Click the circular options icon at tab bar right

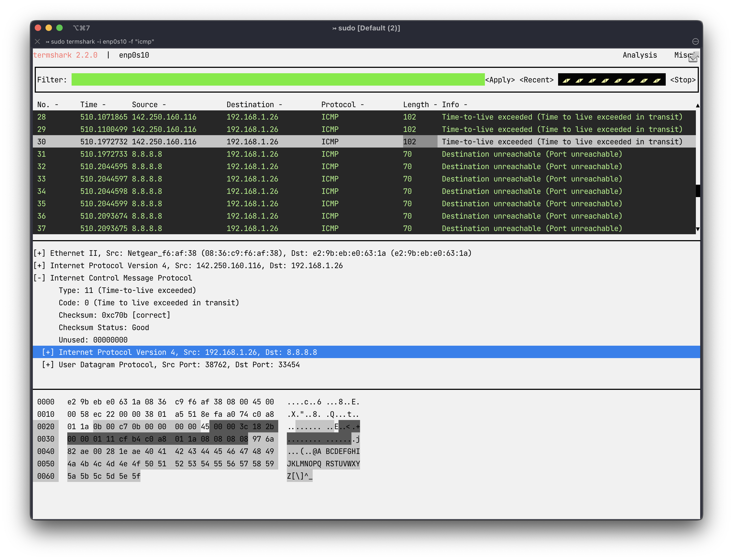(695, 42)
